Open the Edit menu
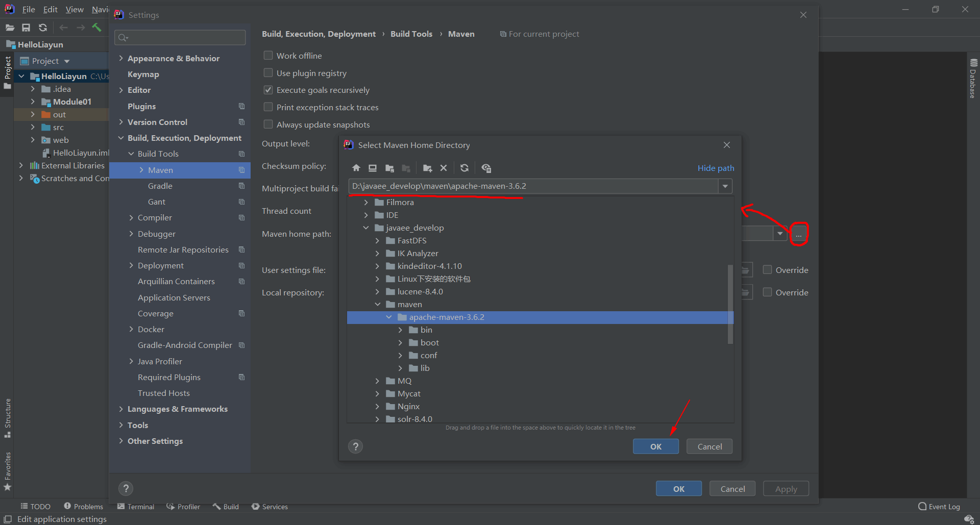Image resolution: width=980 pixels, height=525 pixels. point(50,9)
